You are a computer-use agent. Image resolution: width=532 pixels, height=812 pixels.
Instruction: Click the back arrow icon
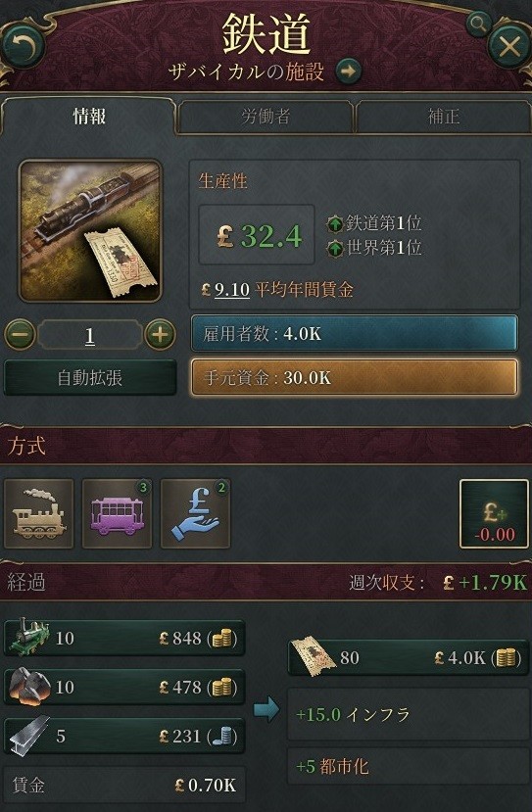point(23,47)
